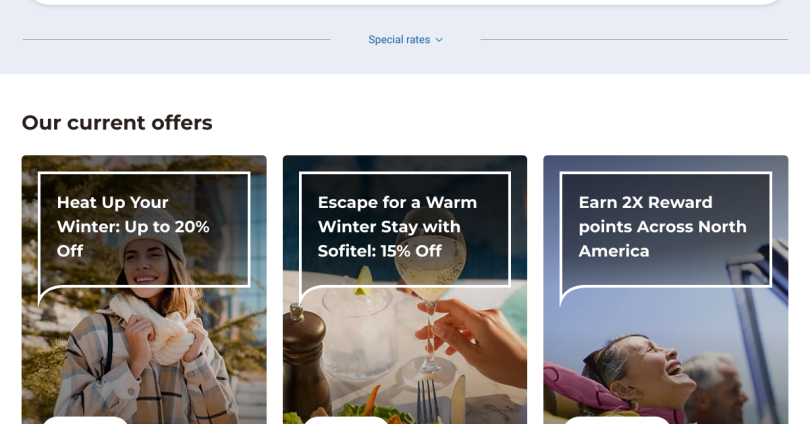Click the white button on rewards offer card
Viewport: 810px width, 424px height.
tap(618, 420)
